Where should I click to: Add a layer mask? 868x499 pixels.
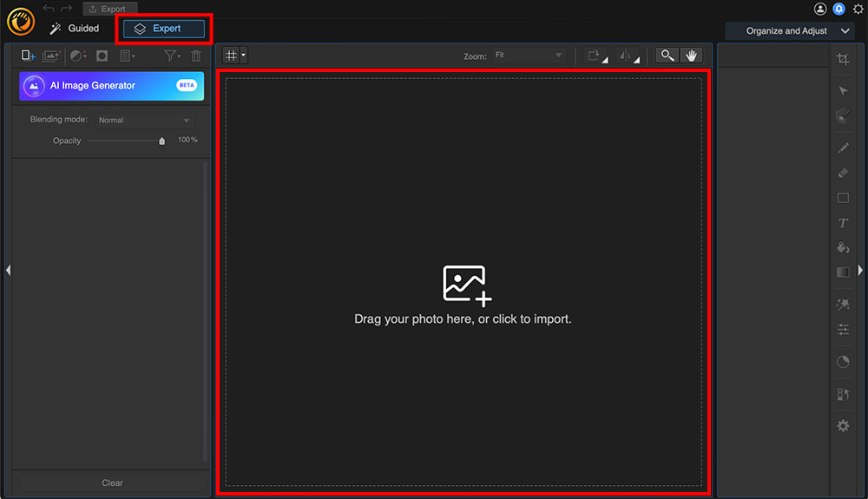click(x=102, y=56)
